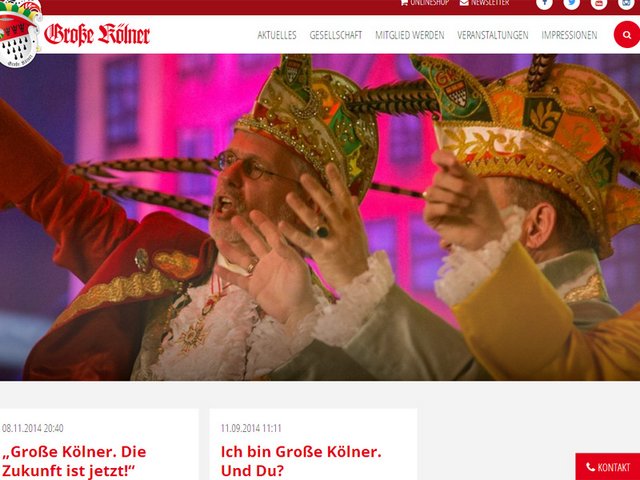Open article "Große Kölner. Die Zukunft ist jetzt!"
The width and height of the screenshot is (640, 480).
pyautogui.click(x=74, y=461)
